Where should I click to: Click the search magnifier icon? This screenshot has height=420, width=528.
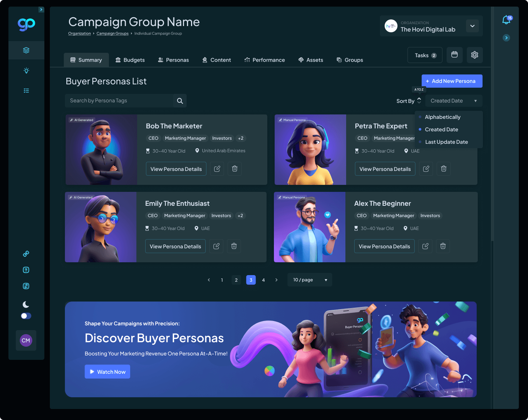180,101
